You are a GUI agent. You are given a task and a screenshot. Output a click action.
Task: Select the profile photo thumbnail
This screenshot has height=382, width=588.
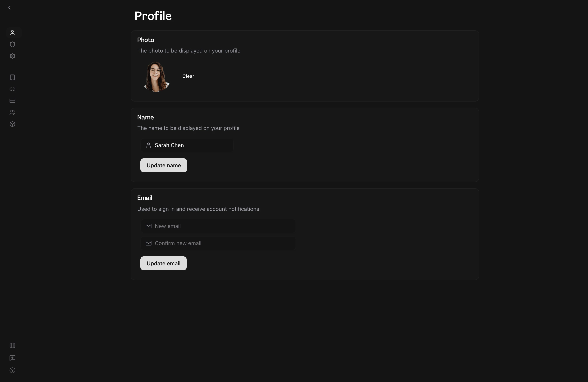156,77
